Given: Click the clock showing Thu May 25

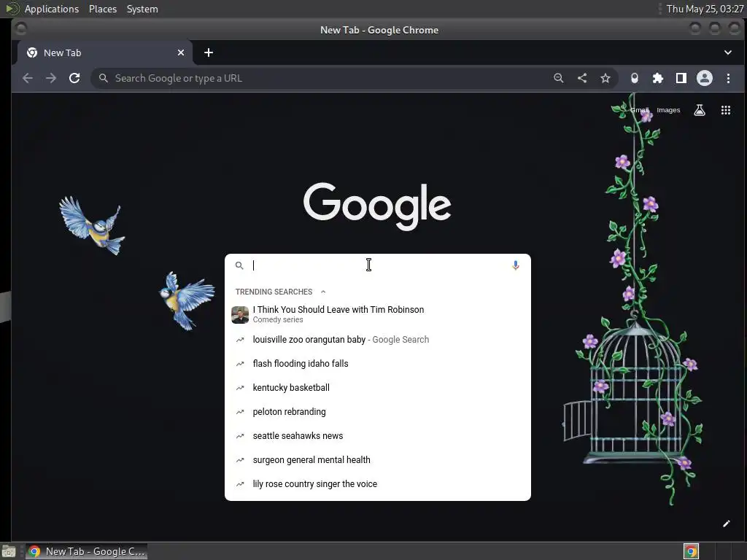Looking at the screenshot, I should click(x=705, y=9).
